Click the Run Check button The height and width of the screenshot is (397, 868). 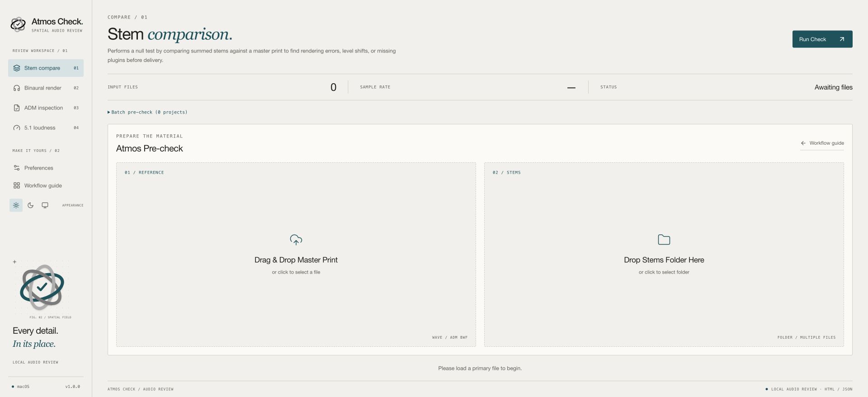tap(822, 39)
